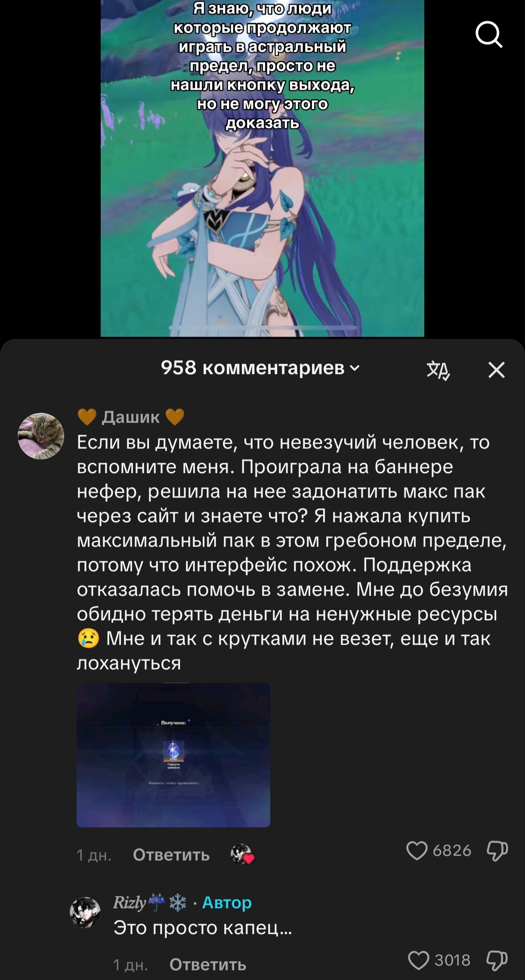
Task: Open search with the magnifier icon
Action: [489, 35]
